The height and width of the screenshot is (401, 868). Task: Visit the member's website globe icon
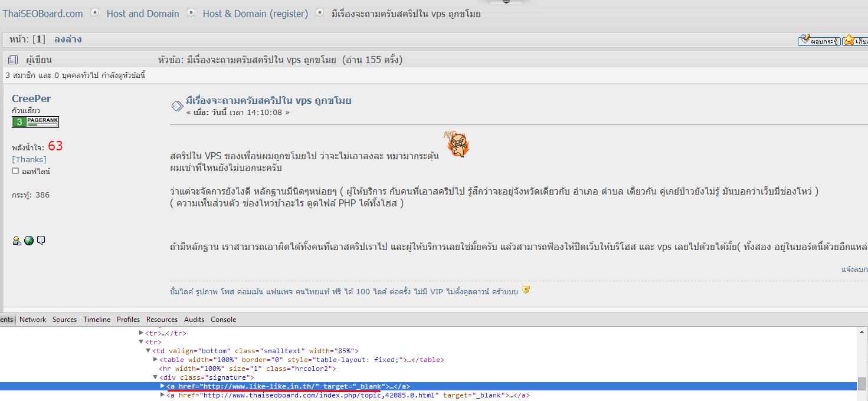pyautogui.click(x=29, y=240)
